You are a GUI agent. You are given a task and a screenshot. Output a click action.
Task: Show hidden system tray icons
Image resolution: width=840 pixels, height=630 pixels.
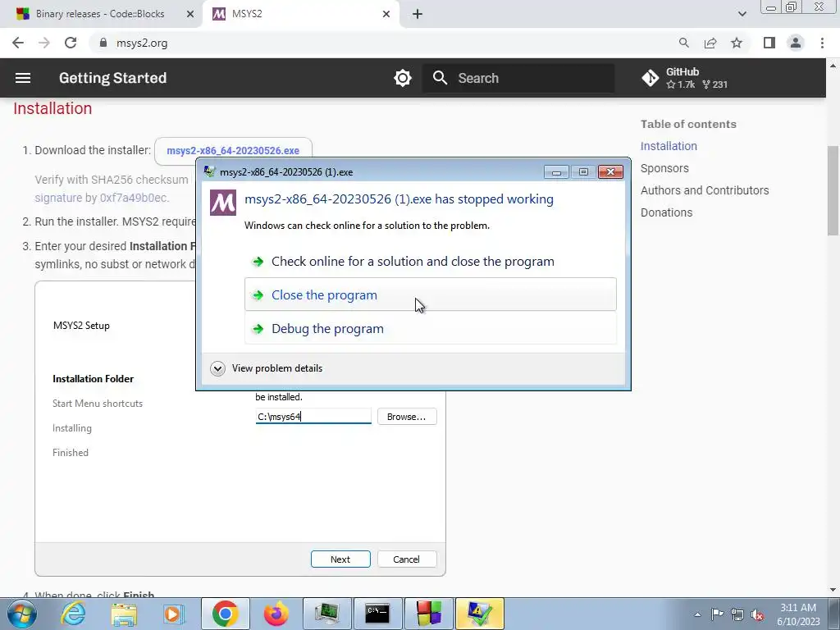pyautogui.click(x=697, y=614)
